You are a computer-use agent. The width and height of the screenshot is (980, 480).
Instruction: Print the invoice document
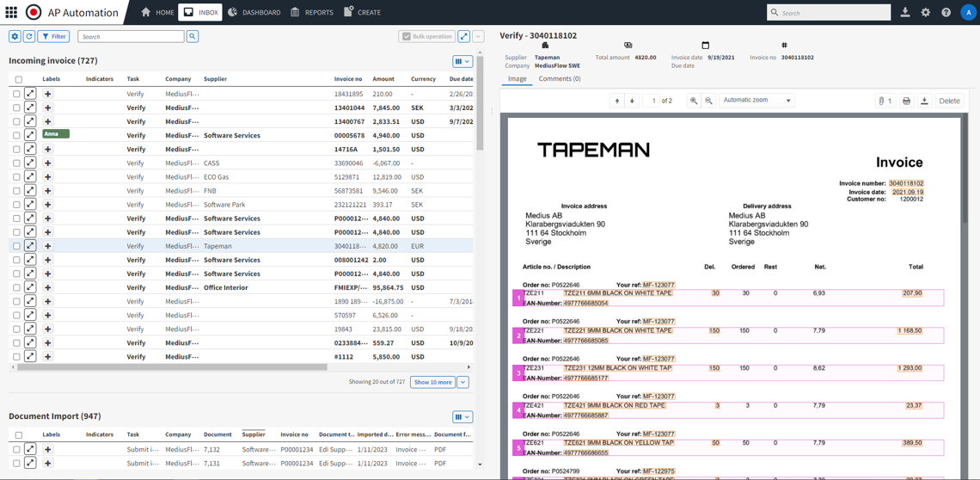[x=906, y=101]
